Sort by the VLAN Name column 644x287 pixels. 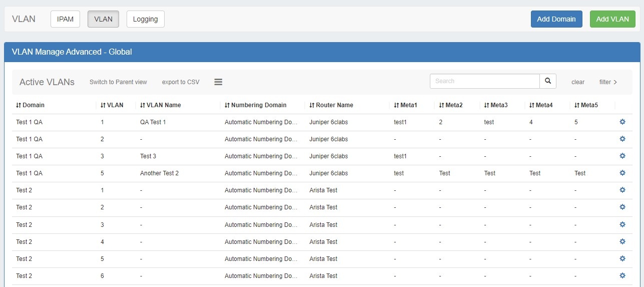[x=161, y=105]
